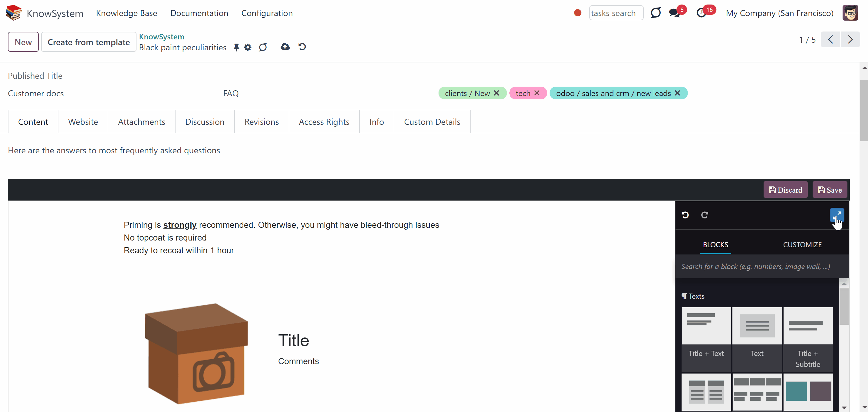Switch to the Website tab
Screen dimensions: 868x412
click(x=83, y=122)
